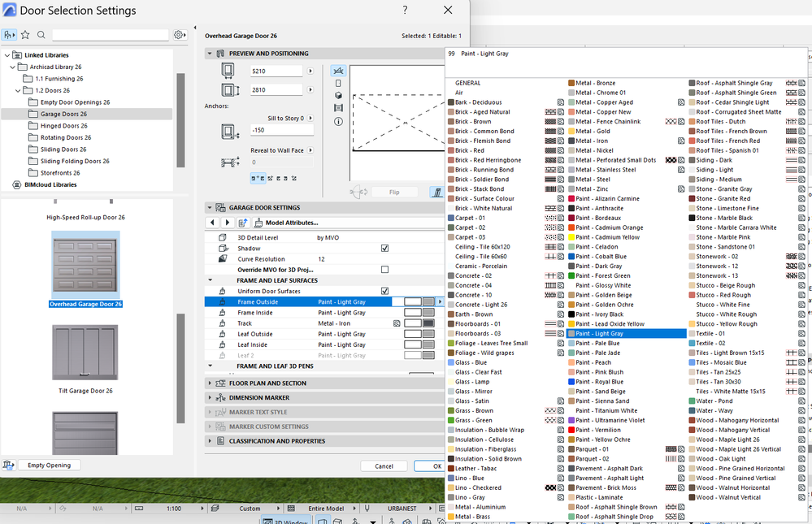Open the arrow menu beside height 2810
Viewport: 812px width, 524px height.
tap(310, 89)
